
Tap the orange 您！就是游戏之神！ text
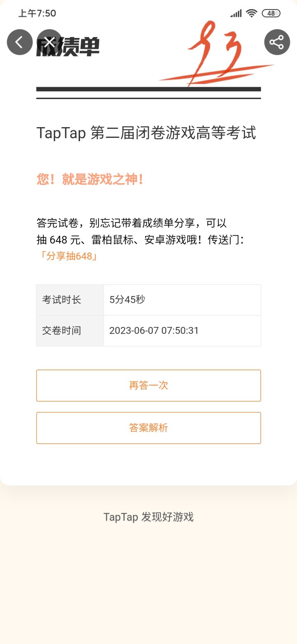point(90,179)
